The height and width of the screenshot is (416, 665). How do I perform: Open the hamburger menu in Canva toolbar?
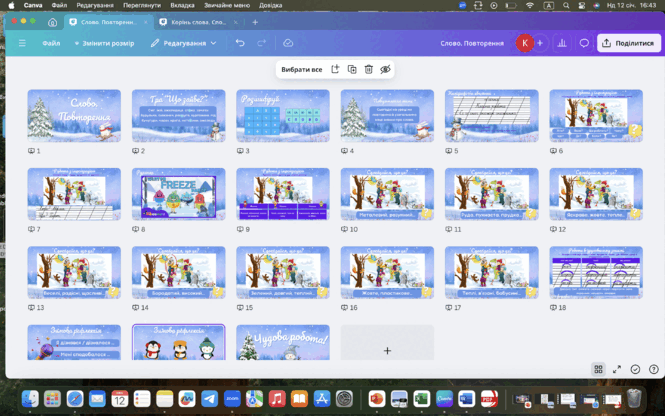(x=22, y=43)
